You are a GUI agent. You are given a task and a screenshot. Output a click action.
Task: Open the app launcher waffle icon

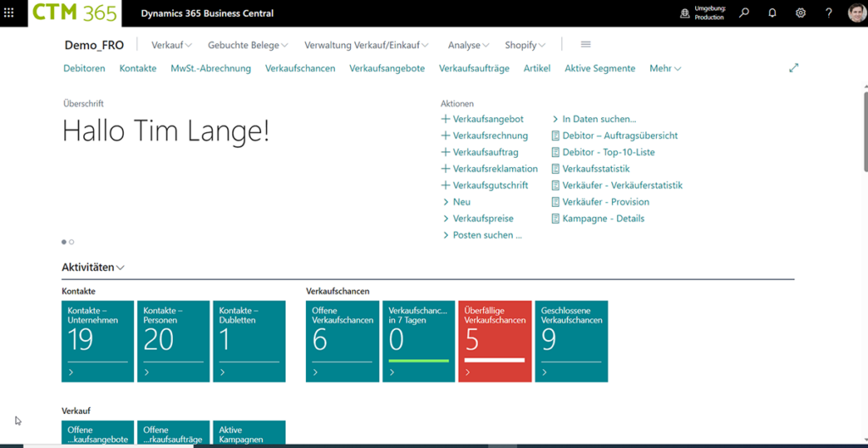(x=8, y=13)
